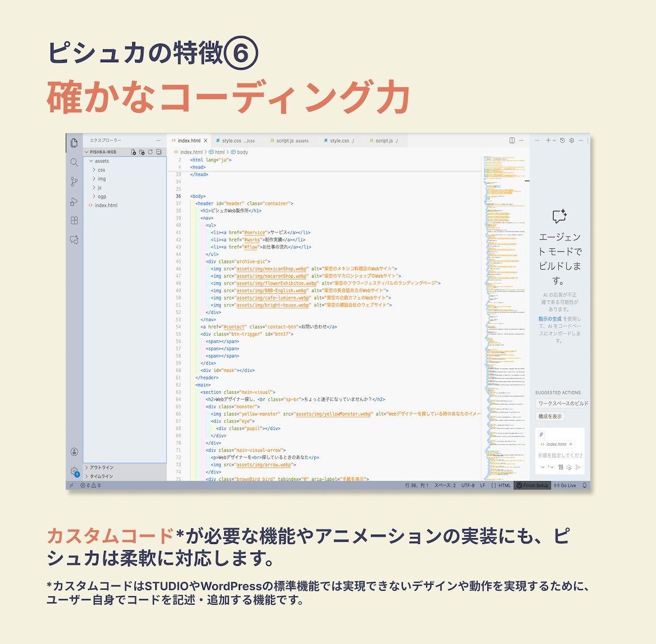Click the index.html context chip in chat
The width and height of the screenshot is (656, 644).
point(556,444)
